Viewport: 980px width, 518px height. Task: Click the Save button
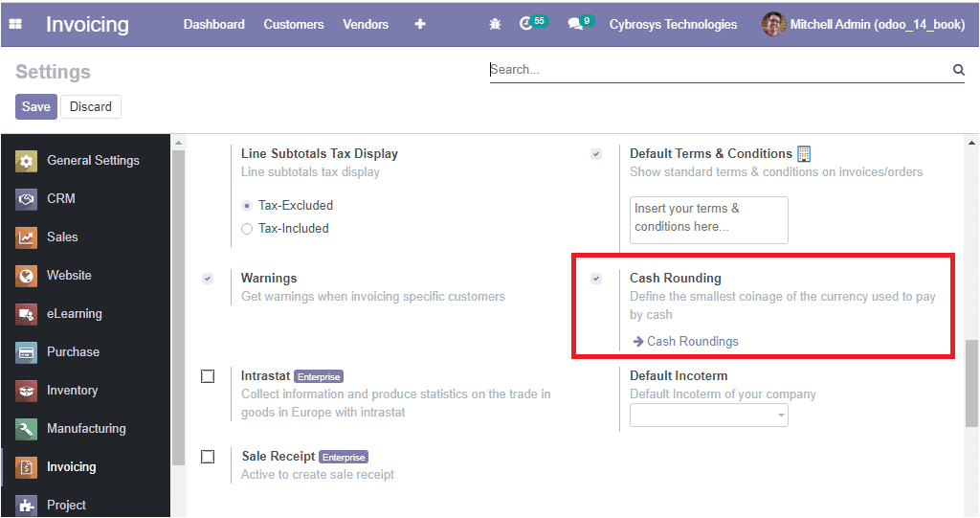(x=36, y=106)
